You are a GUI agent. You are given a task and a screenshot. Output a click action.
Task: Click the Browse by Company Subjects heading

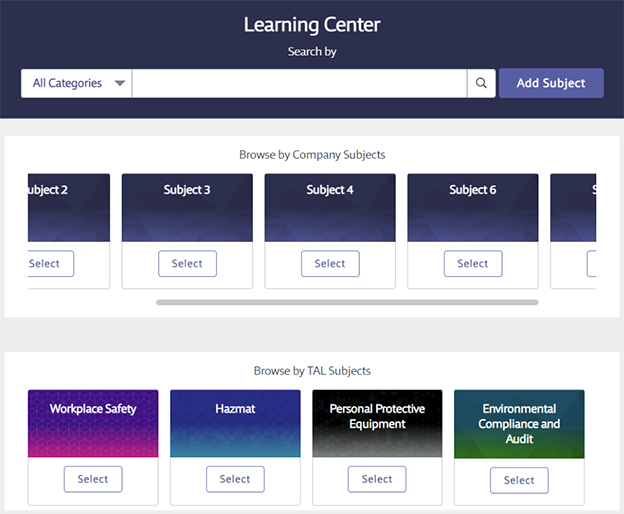[312, 155]
